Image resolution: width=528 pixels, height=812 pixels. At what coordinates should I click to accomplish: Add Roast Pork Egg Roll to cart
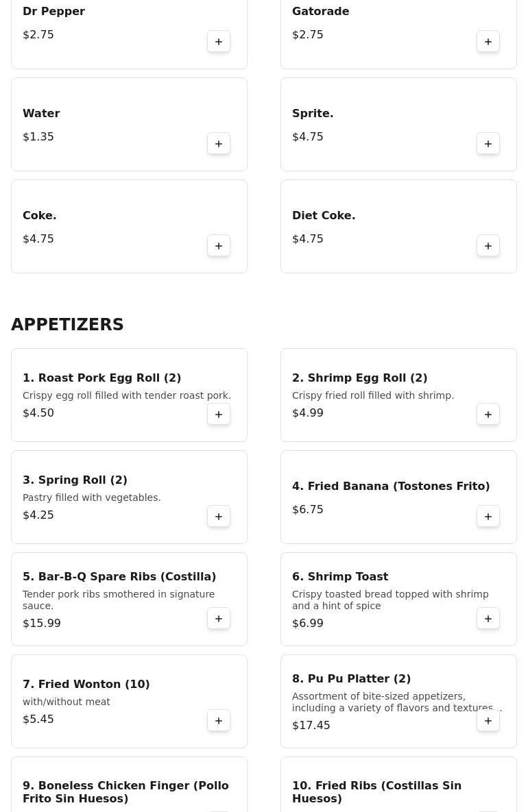tap(219, 415)
